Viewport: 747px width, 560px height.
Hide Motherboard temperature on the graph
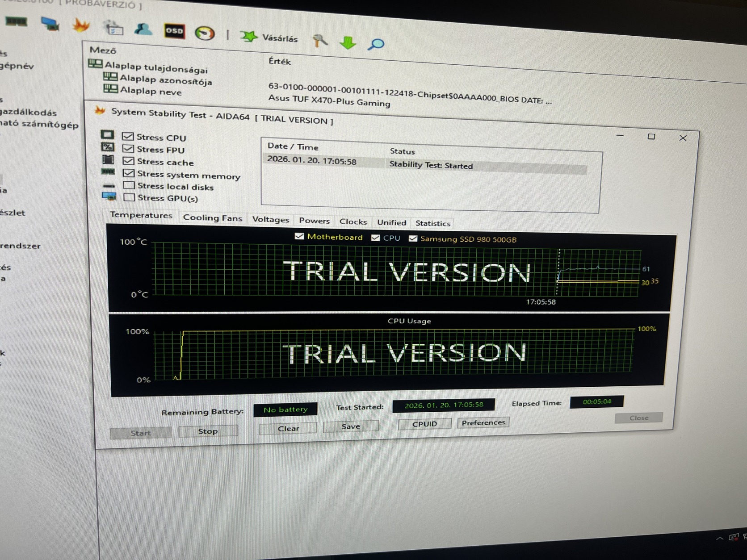coord(299,236)
